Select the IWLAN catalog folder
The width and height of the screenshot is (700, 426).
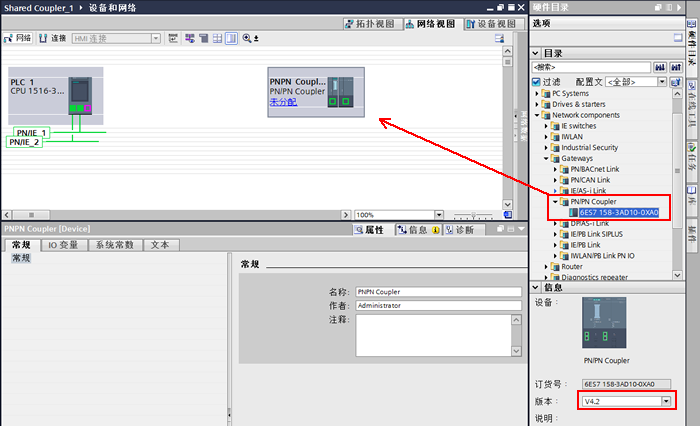click(x=572, y=137)
